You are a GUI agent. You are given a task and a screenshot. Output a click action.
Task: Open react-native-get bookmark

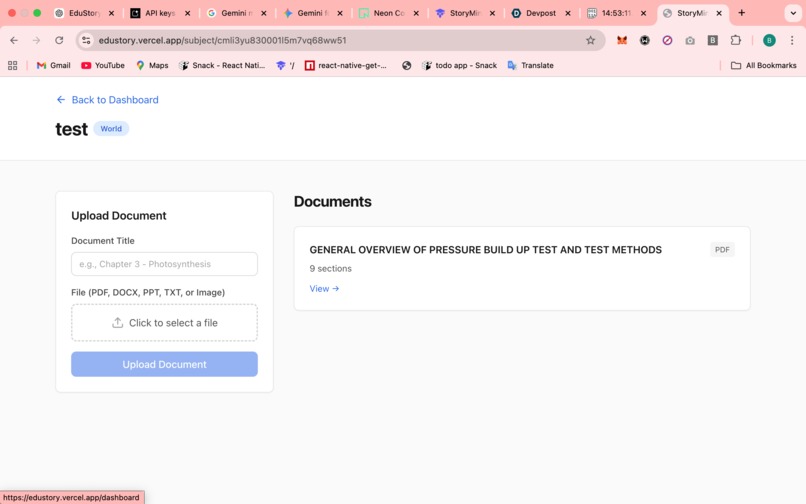[345, 65]
